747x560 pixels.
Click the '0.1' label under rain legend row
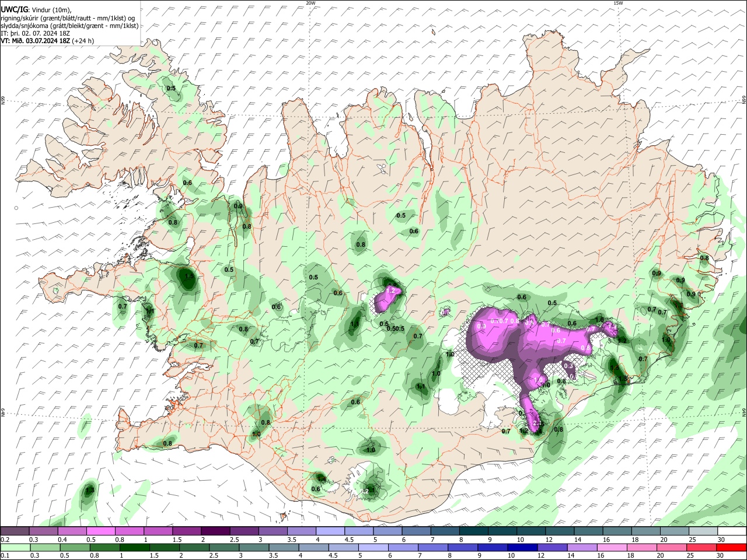(x=4, y=555)
